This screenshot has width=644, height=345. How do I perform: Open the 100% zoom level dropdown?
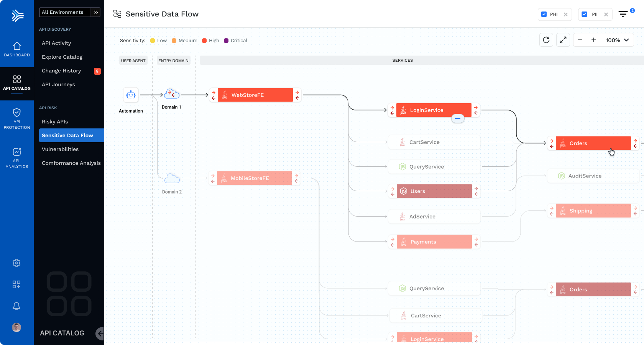(617, 40)
